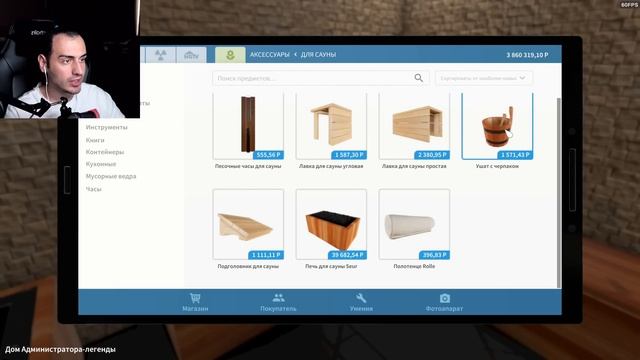
Task: Select Печь для сауны Seur thumbnail
Action: [331, 224]
